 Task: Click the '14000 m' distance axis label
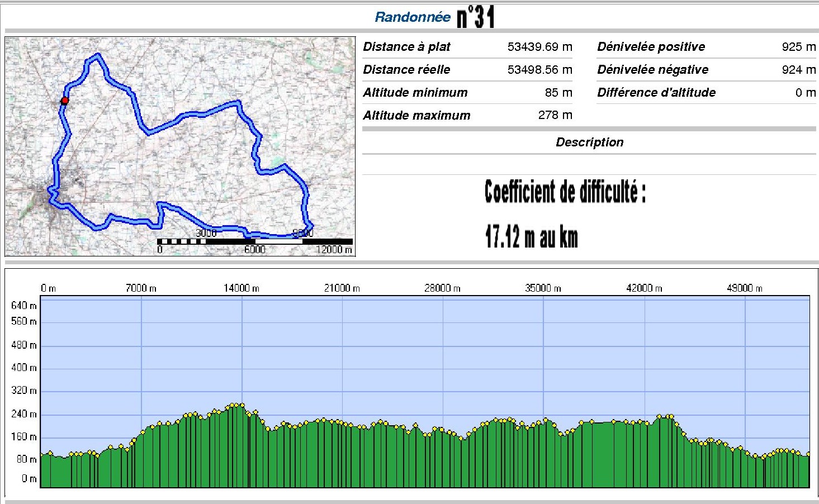242,288
